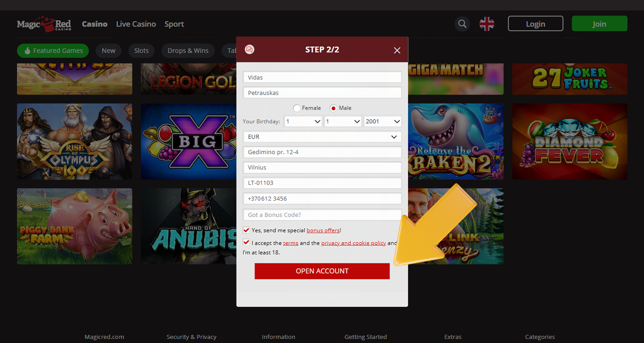Click the Open Account button

pos(322,271)
